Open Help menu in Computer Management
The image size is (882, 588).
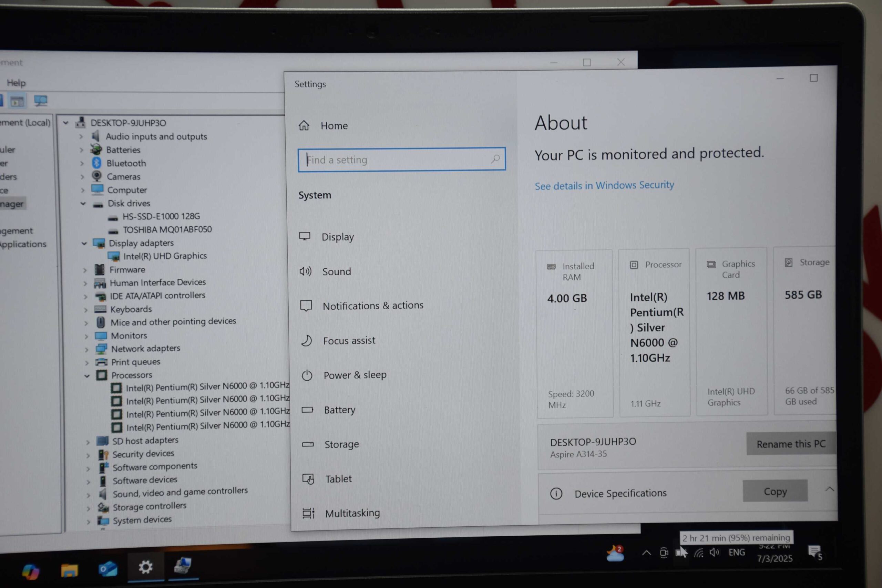(x=16, y=83)
